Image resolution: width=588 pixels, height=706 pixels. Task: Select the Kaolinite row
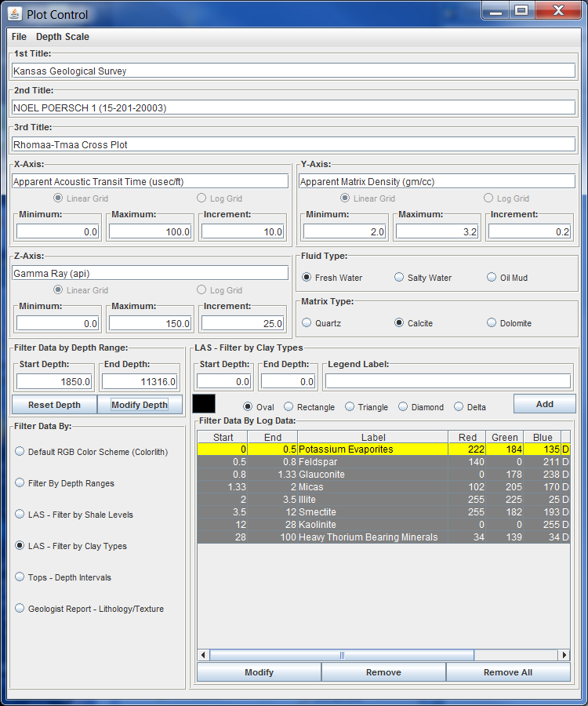point(383,525)
